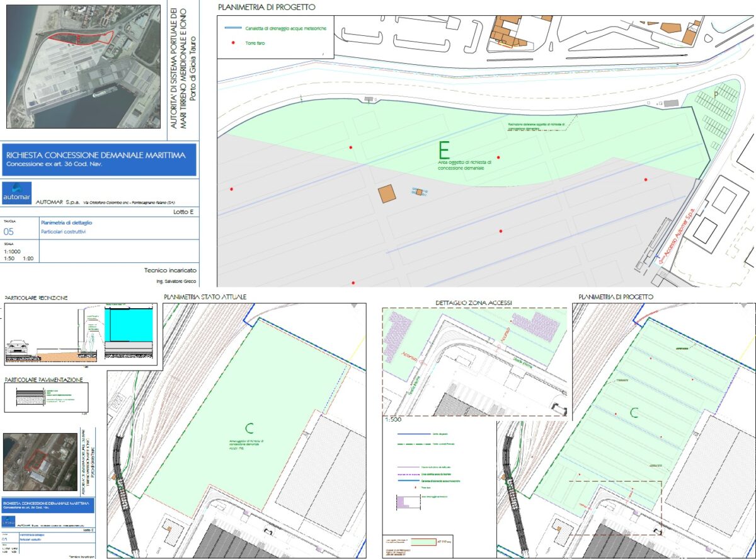This screenshot has height=559, width=756.
Task: Pick the cyan panel in the fence detail
Action: click(130, 325)
